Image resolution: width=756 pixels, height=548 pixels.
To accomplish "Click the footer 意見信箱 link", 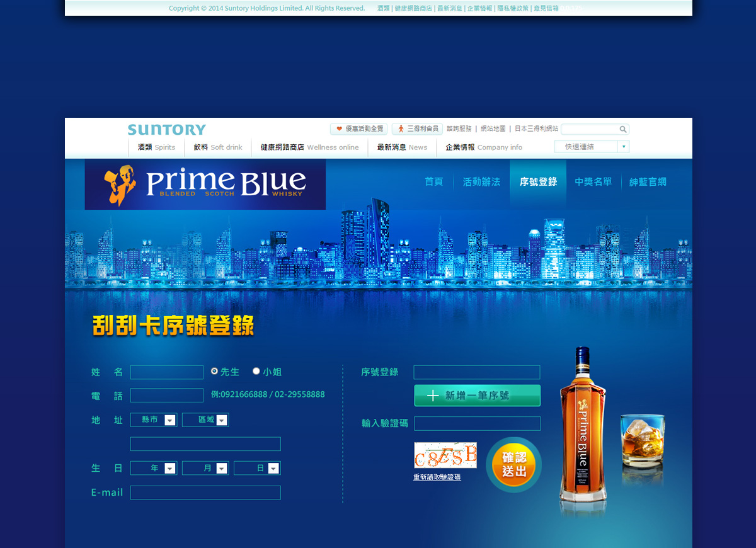I will [x=546, y=8].
